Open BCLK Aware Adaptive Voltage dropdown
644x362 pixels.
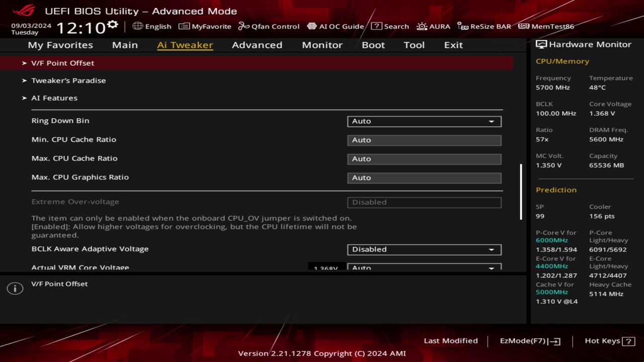(424, 249)
